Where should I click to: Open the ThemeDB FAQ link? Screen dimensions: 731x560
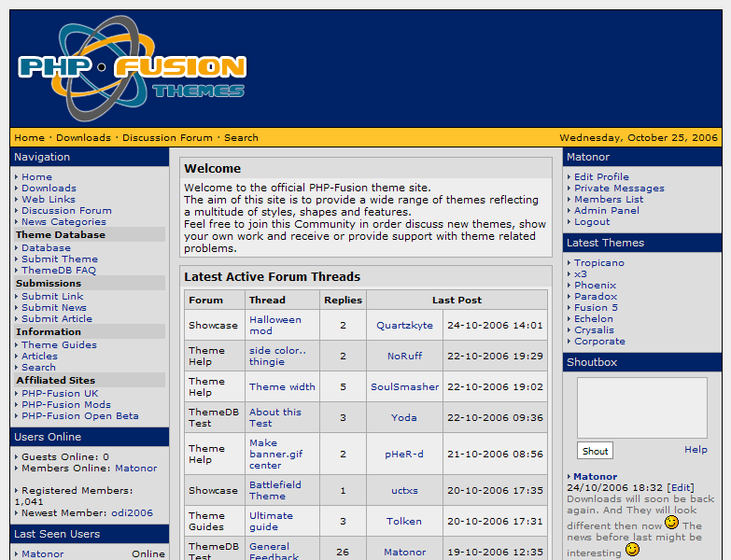coord(59,271)
